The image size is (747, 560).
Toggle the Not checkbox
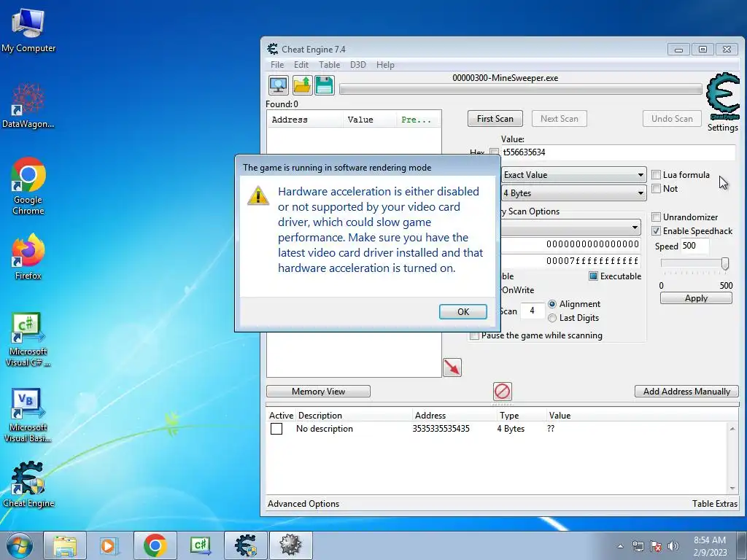click(656, 189)
